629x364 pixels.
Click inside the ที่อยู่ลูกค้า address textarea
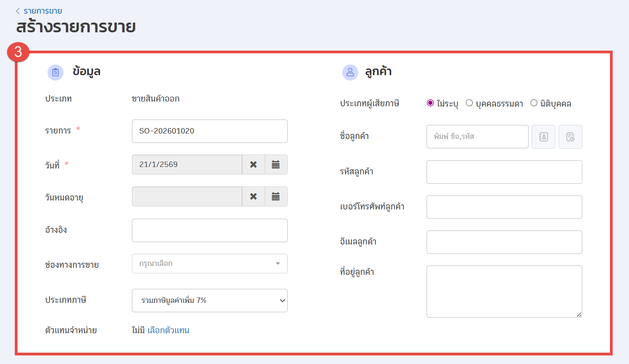tap(504, 292)
